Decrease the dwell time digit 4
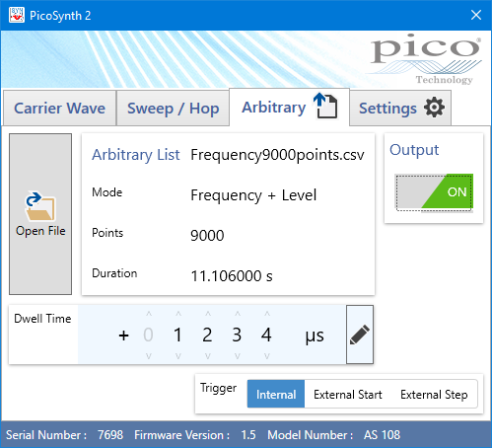The width and height of the screenshot is (492, 448). (x=267, y=356)
